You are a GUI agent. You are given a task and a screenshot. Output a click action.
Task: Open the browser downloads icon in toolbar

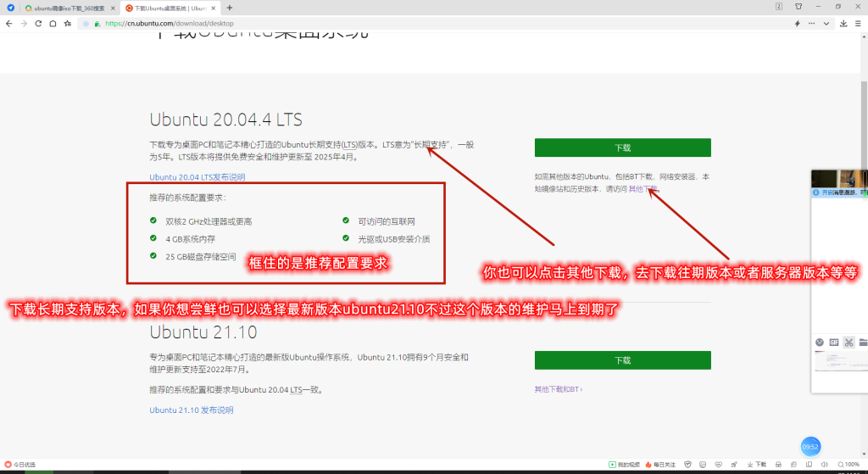[x=843, y=24]
